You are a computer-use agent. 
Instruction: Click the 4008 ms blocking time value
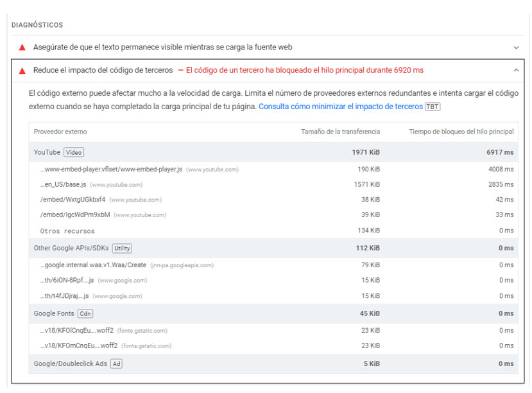click(x=501, y=169)
